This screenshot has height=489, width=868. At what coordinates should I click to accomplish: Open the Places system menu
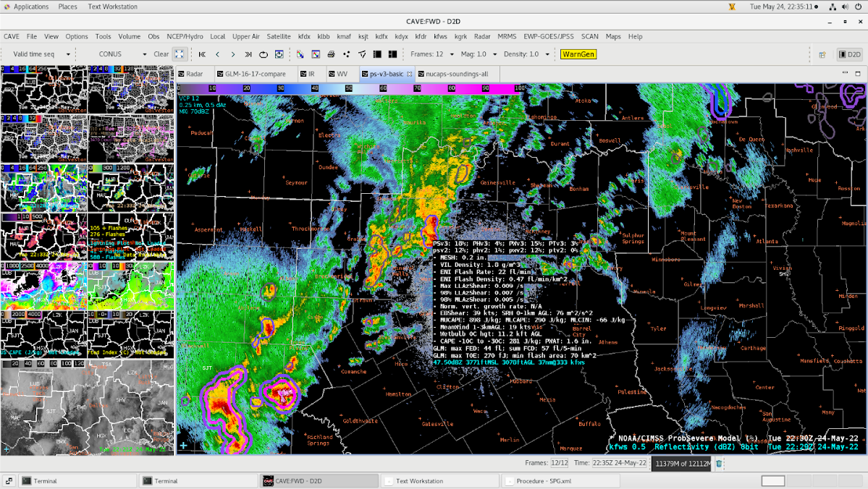[67, 7]
